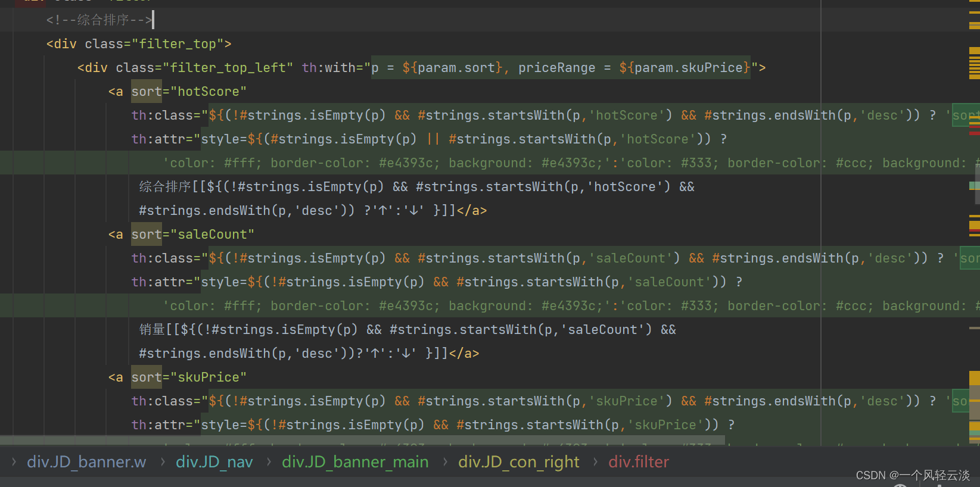Select div.JD_con_right breadcrumb item
This screenshot has width=980, height=487.
pyautogui.click(x=519, y=462)
